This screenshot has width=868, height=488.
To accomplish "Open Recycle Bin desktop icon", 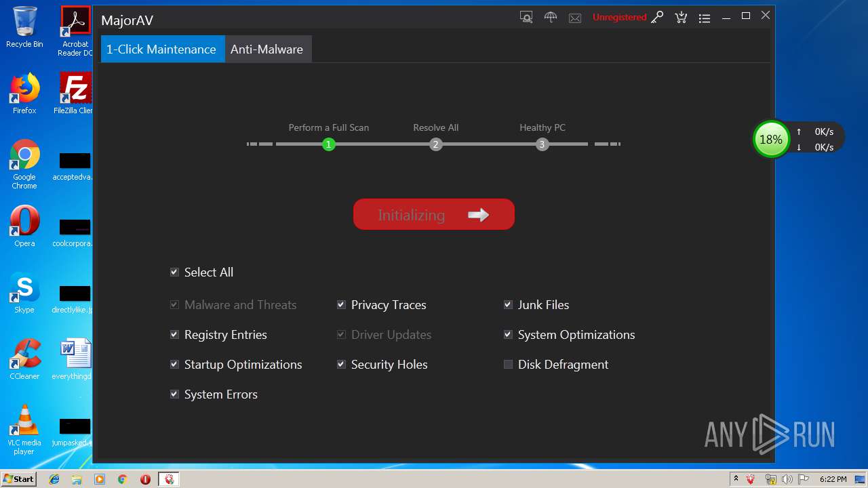I will point(24,27).
